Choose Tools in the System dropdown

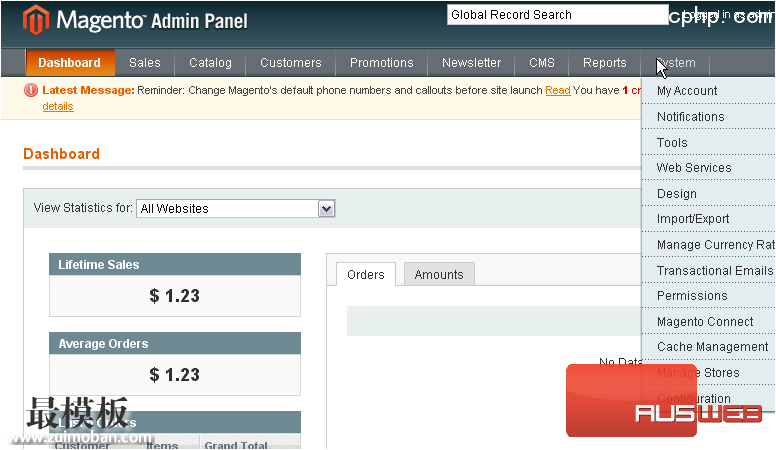tap(709, 142)
